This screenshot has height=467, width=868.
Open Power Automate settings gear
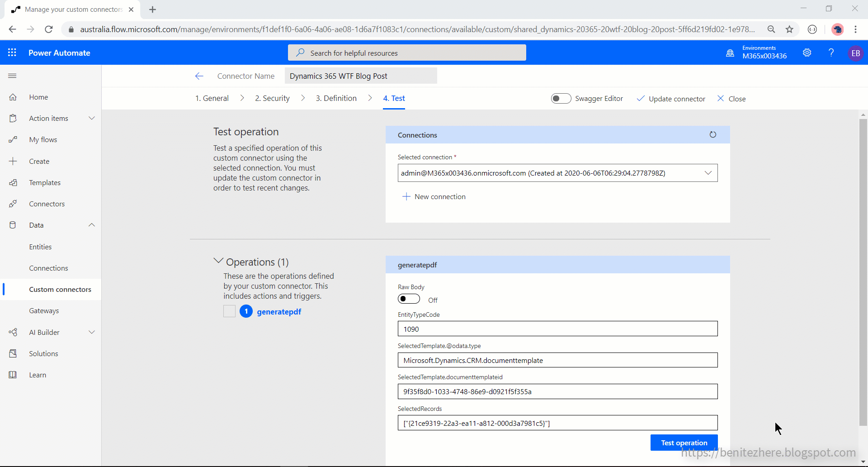click(x=808, y=53)
